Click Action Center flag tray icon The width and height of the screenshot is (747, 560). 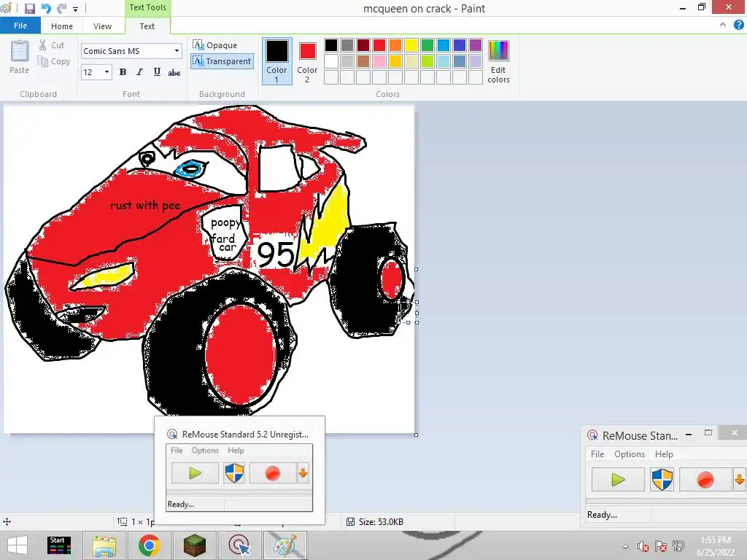pyautogui.click(x=661, y=546)
